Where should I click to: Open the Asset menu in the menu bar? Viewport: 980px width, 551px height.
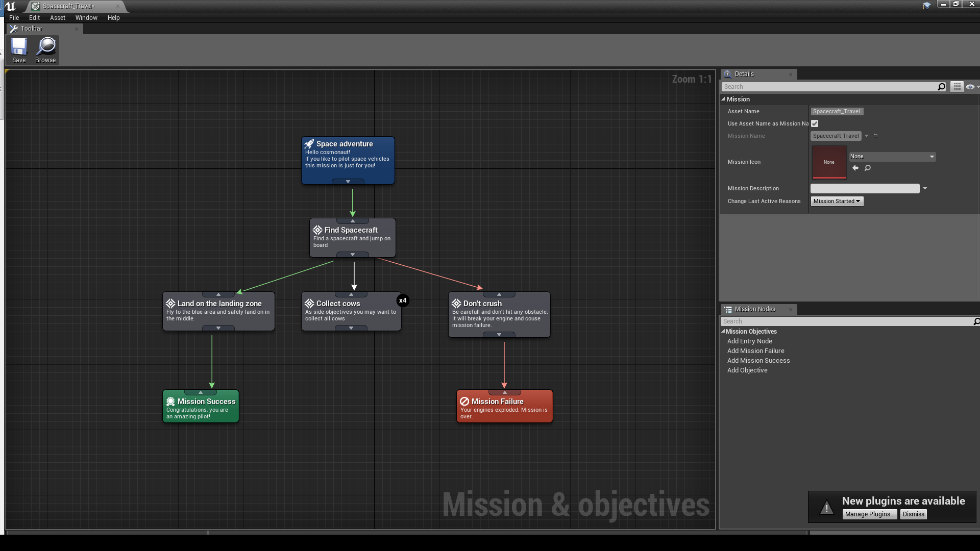[57, 17]
